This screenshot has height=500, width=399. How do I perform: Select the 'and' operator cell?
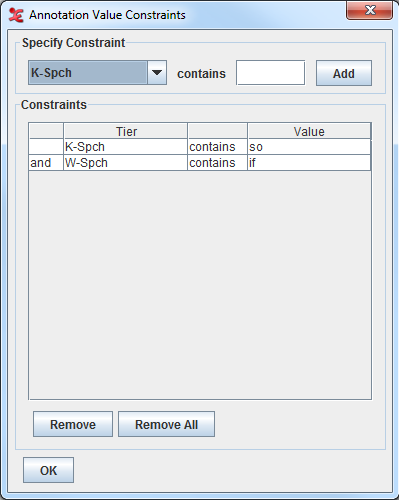pos(46,163)
